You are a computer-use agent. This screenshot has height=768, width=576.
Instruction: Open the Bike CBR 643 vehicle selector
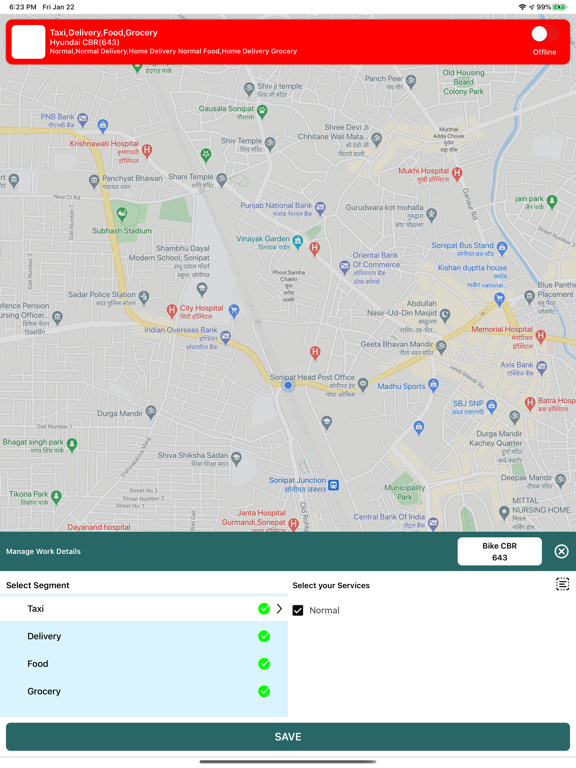point(500,552)
